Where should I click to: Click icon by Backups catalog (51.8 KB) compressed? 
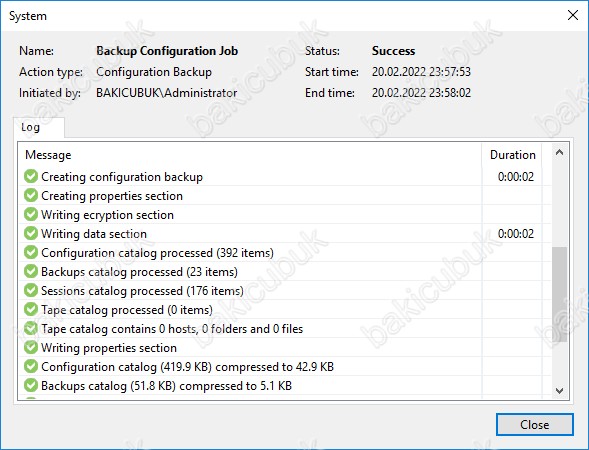(x=31, y=385)
